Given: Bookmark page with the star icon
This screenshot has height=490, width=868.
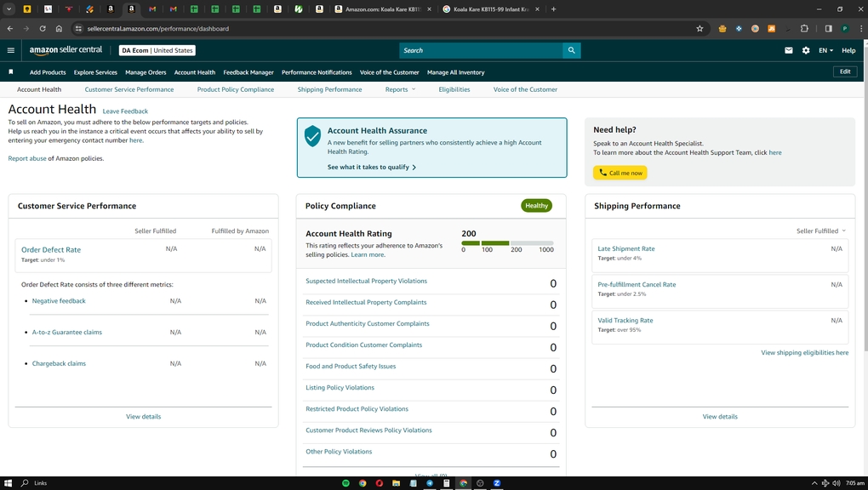Looking at the screenshot, I should [x=700, y=28].
